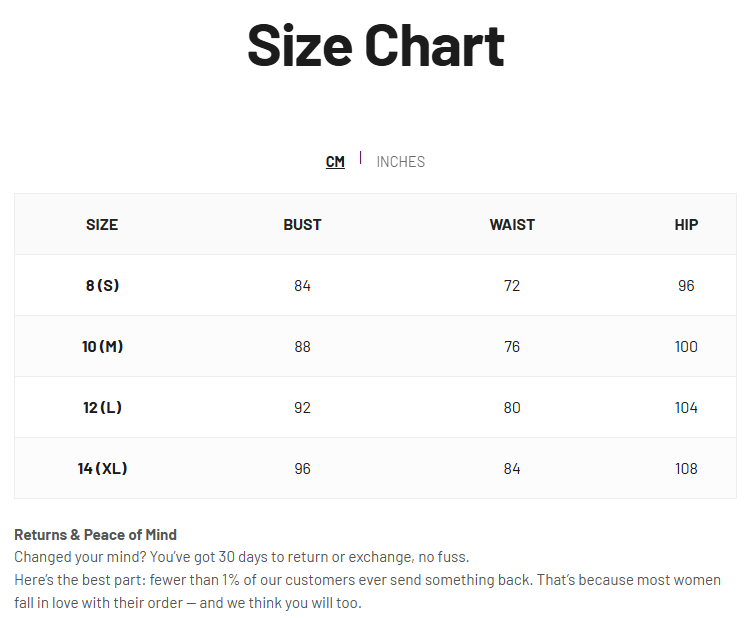Select the bust value 88 cell
The width and height of the screenshot is (751, 618).
[x=302, y=347]
